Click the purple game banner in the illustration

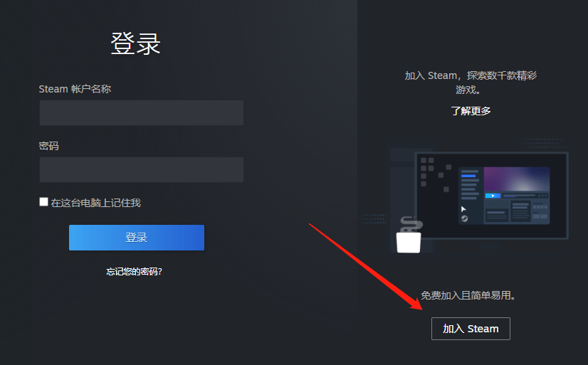pyautogui.click(x=517, y=179)
